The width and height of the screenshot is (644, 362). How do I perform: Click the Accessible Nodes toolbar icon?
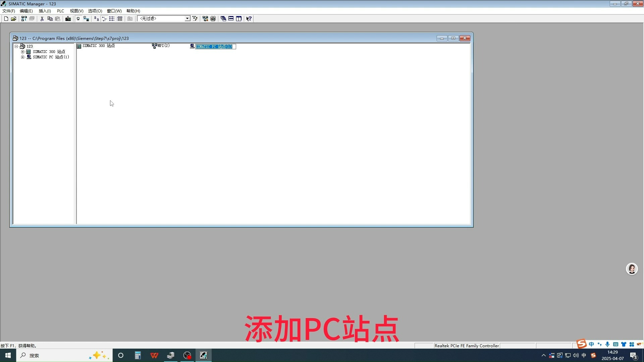coord(24,19)
